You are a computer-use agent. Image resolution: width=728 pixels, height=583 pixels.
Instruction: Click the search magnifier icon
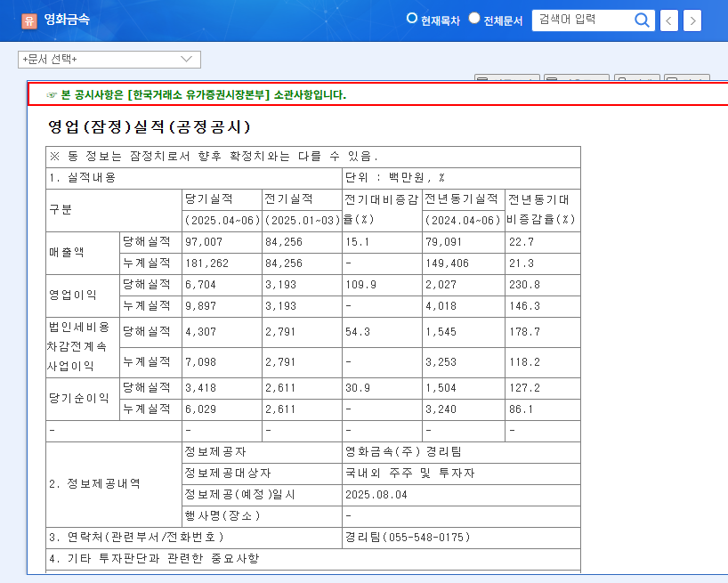642,20
